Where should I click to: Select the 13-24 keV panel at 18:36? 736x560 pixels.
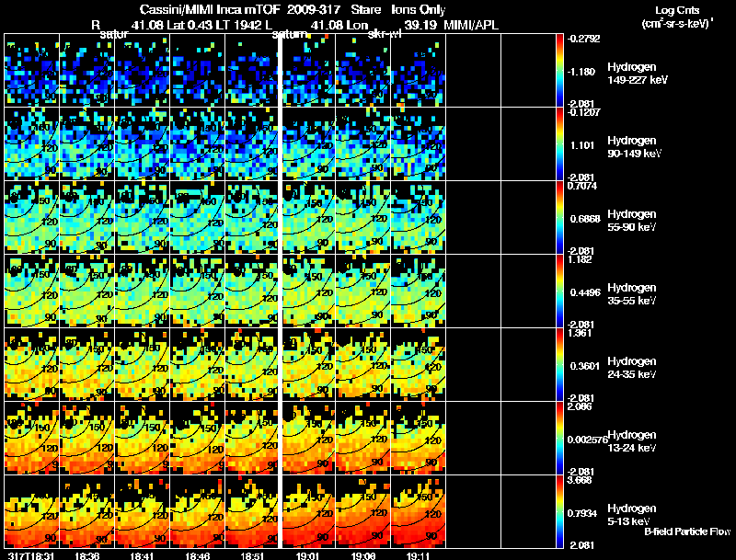87,439
